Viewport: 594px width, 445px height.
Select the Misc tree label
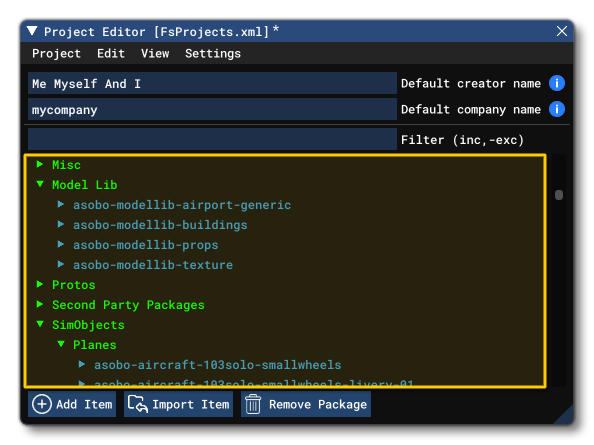click(66, 165)
